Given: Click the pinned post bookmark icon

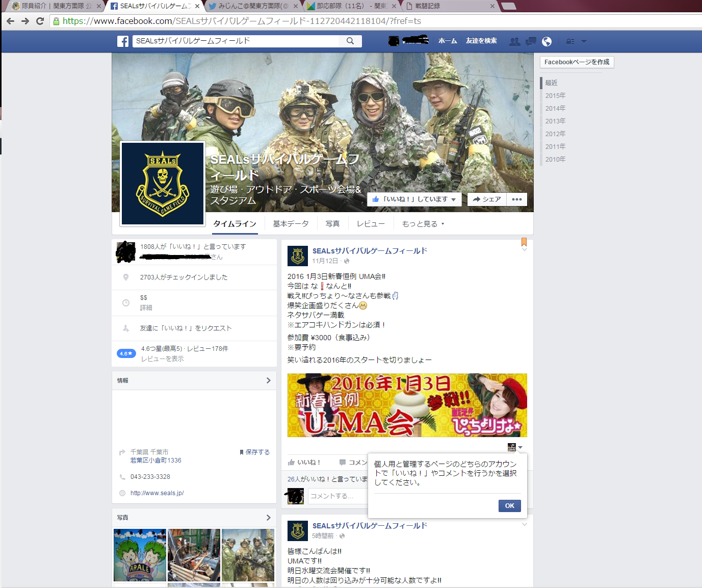Looking at the screenshot, I should (524, 242).
